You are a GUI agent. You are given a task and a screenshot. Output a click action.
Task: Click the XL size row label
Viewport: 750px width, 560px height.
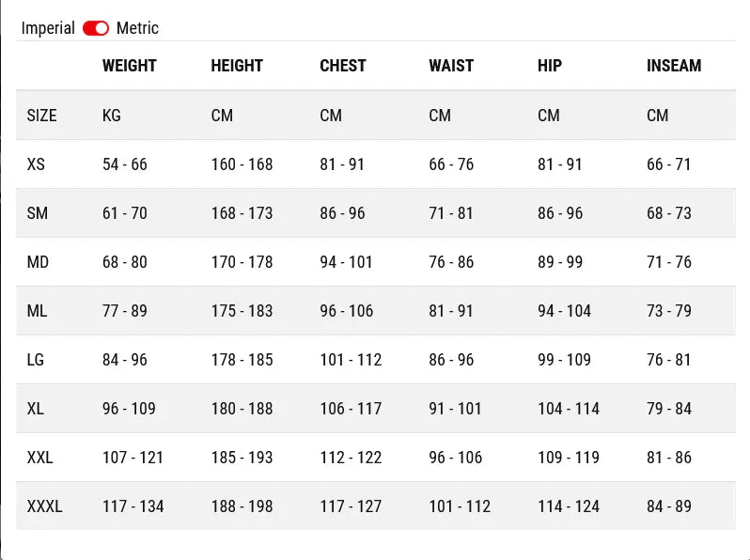click(x=36, y=409)
